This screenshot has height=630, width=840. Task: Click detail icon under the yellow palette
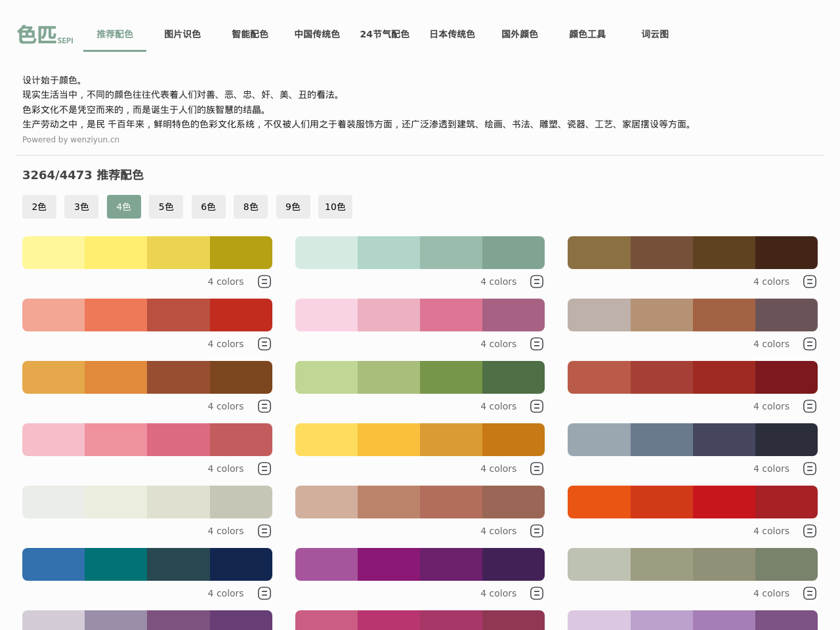[x=264, y=282]
